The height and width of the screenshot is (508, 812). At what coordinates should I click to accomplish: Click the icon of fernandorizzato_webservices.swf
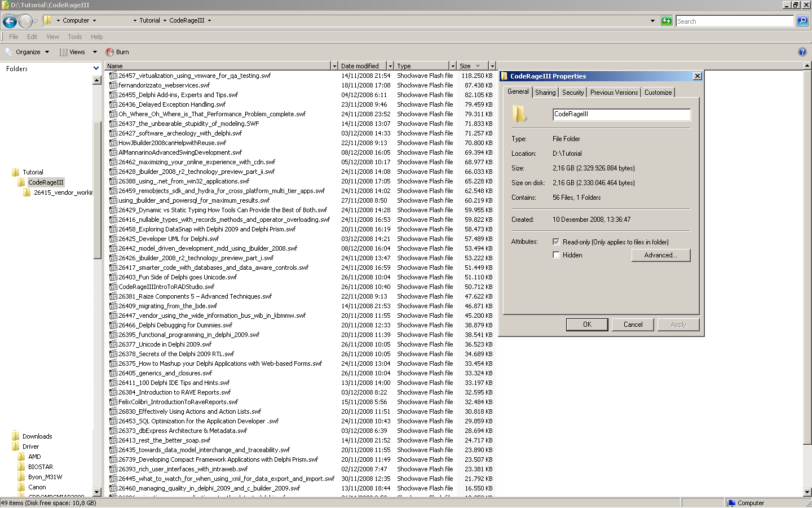pyautogui.click(x=113, y=85)
